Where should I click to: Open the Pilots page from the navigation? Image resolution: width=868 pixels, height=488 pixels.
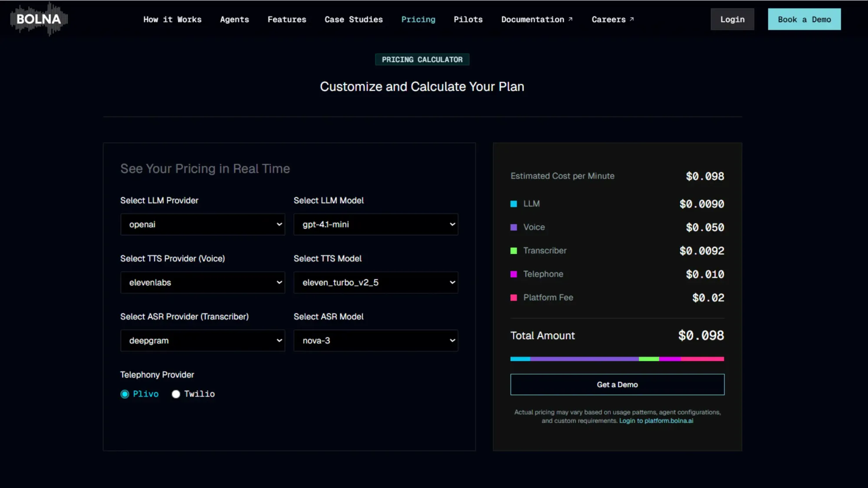[468, 19]
